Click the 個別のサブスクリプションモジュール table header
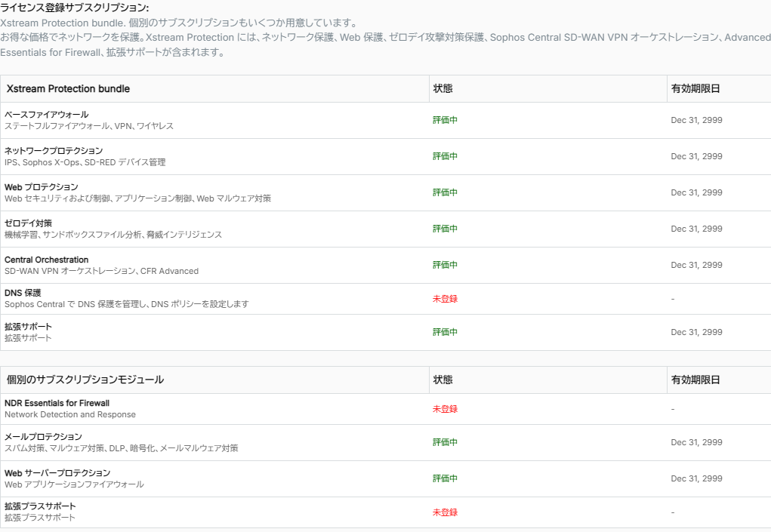Screen dimensions: 771x532 point(85,380)
